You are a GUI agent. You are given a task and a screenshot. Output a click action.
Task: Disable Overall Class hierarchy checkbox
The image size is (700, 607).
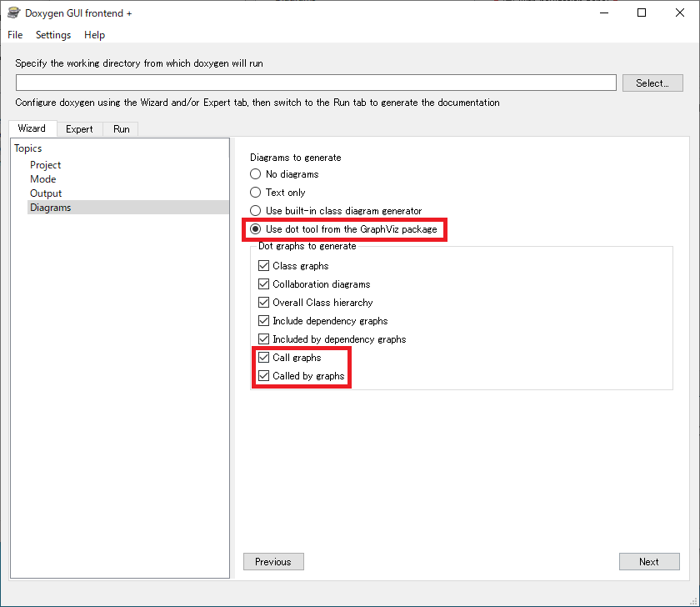click(264, 303)
